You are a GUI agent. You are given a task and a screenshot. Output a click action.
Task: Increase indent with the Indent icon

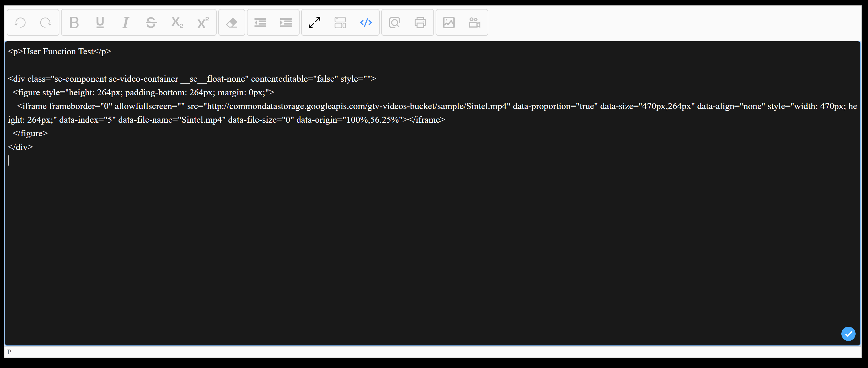(x=285, y=22)
